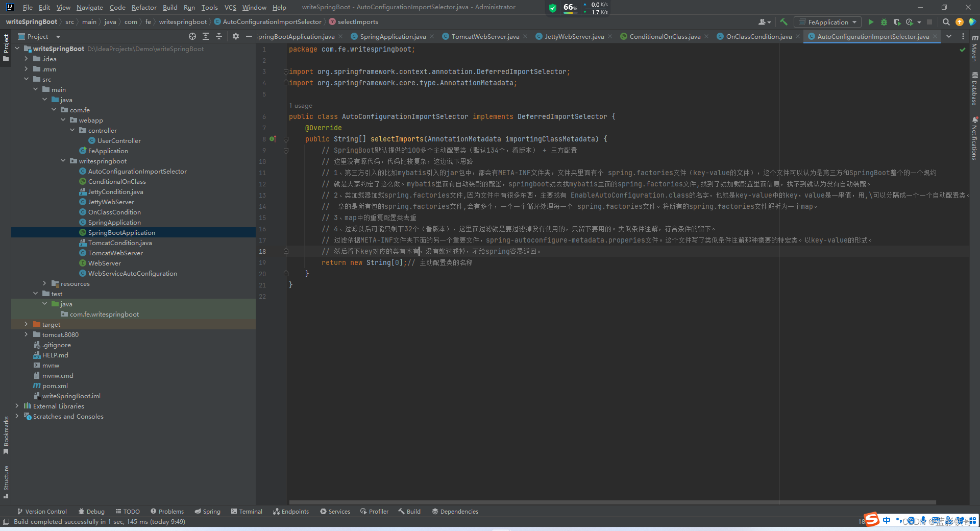Click the implements gutter icon on line 8
Viewport: 980px width, 531px height.
273,139
